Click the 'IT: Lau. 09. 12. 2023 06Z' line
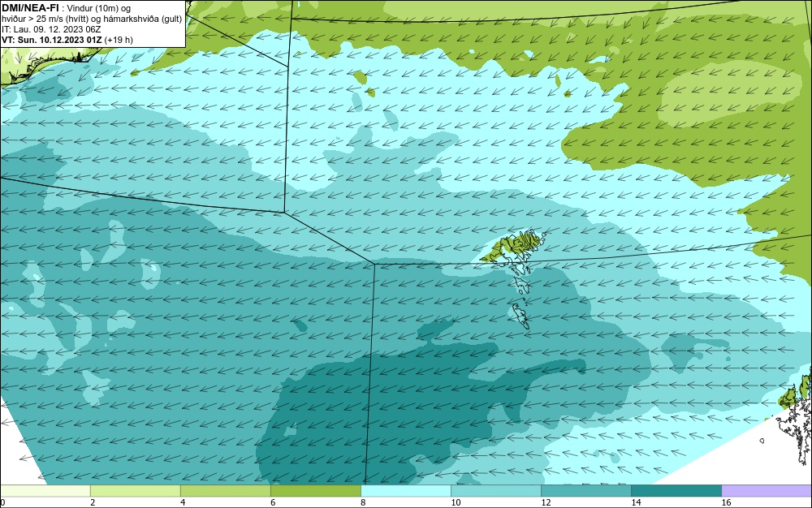The width and height of the screenshot is (812, 508). (x=51, y=29)
